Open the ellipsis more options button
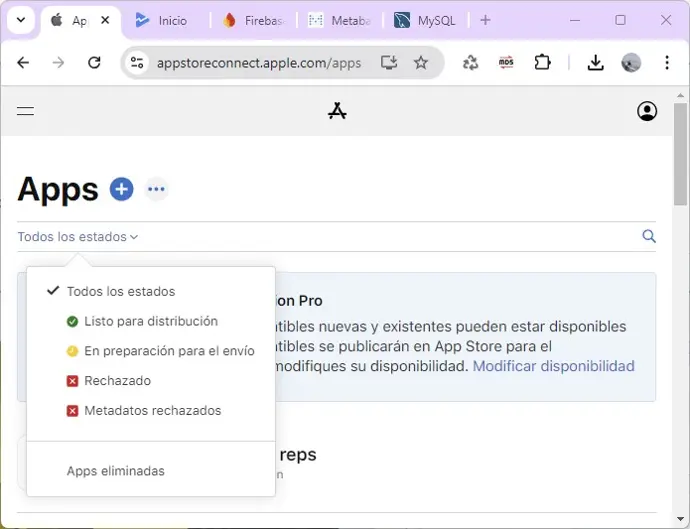Image resolution: width=690 pixels, height=529 pixels. (x=156, y=189)
